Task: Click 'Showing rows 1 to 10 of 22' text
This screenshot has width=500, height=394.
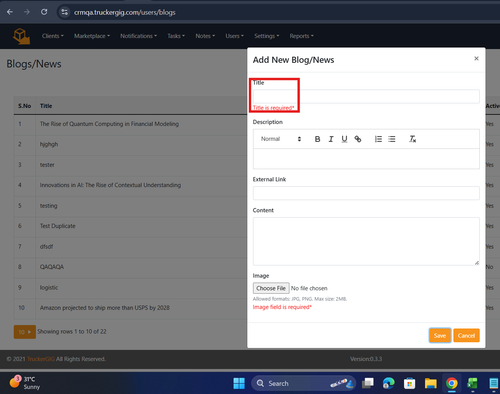Action: point(72,332)
